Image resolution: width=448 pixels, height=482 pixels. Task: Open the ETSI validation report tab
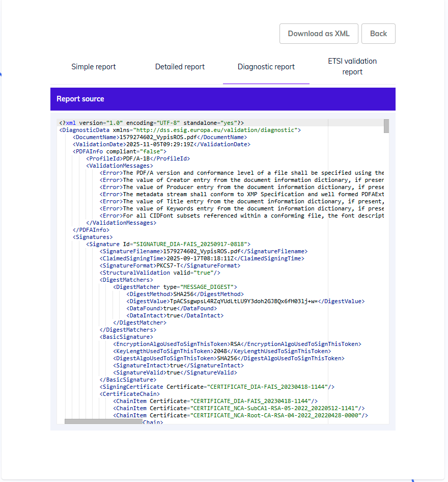click(x=352, y=67)
